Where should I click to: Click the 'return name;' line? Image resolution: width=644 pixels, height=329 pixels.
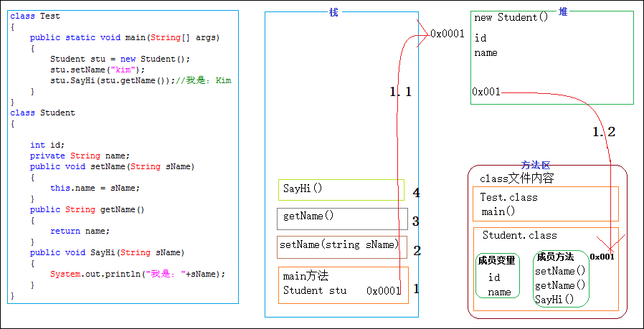tap(80, 231)
